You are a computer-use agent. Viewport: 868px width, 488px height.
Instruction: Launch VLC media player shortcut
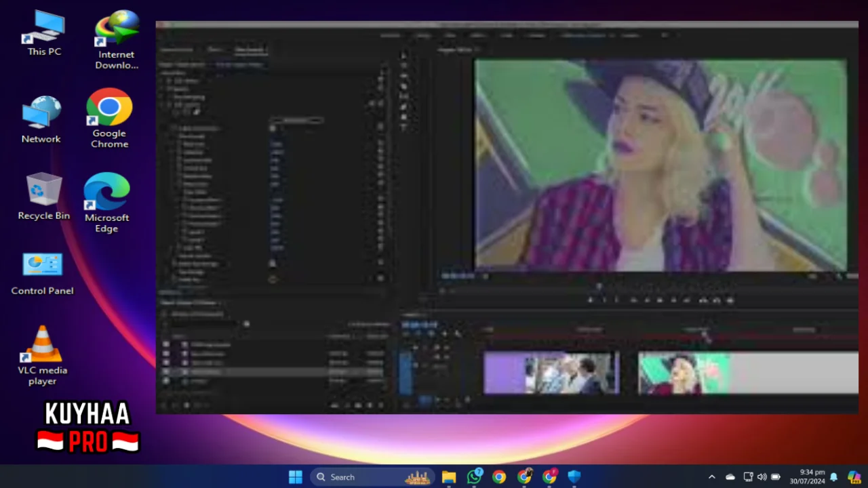pos(42,355)
